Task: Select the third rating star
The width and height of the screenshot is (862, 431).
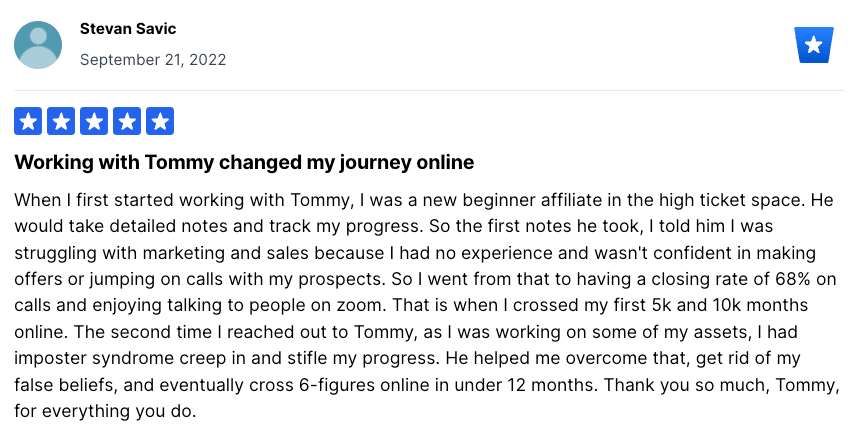Action: pos(94,121)
